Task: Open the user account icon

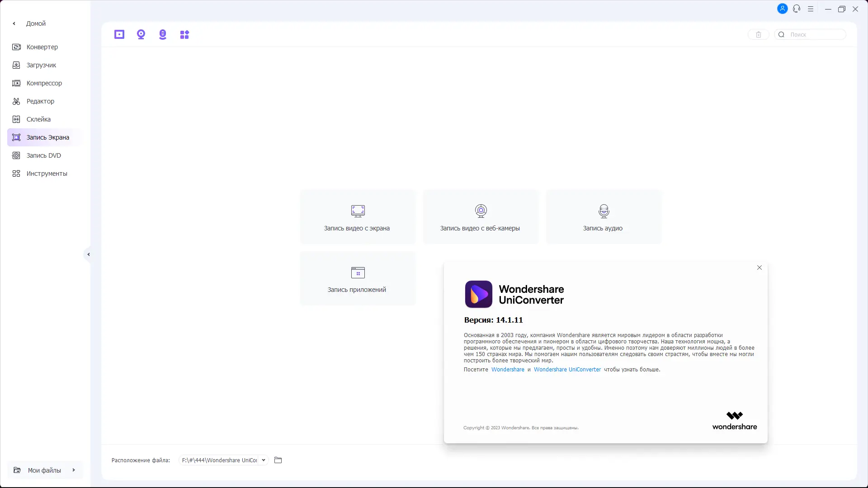Action: [x=782, y=9]
